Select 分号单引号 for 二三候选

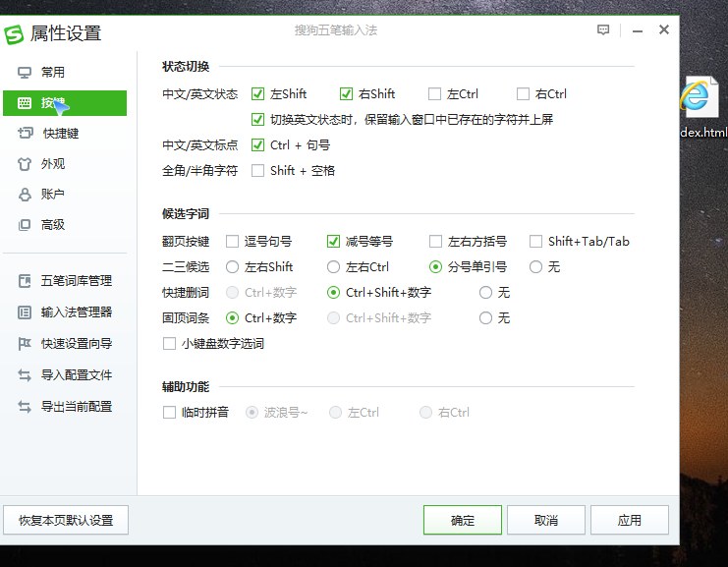point(435,267)
